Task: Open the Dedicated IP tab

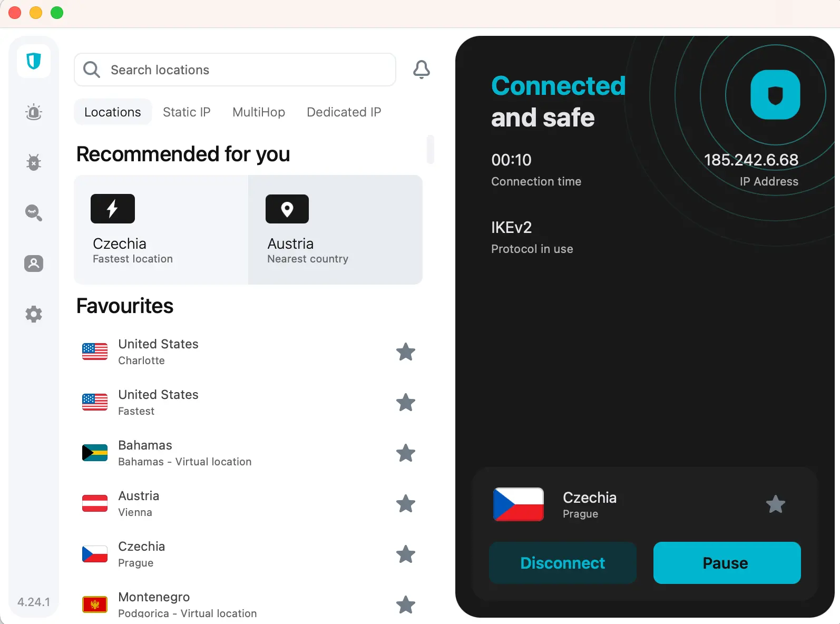Action: 344,112
